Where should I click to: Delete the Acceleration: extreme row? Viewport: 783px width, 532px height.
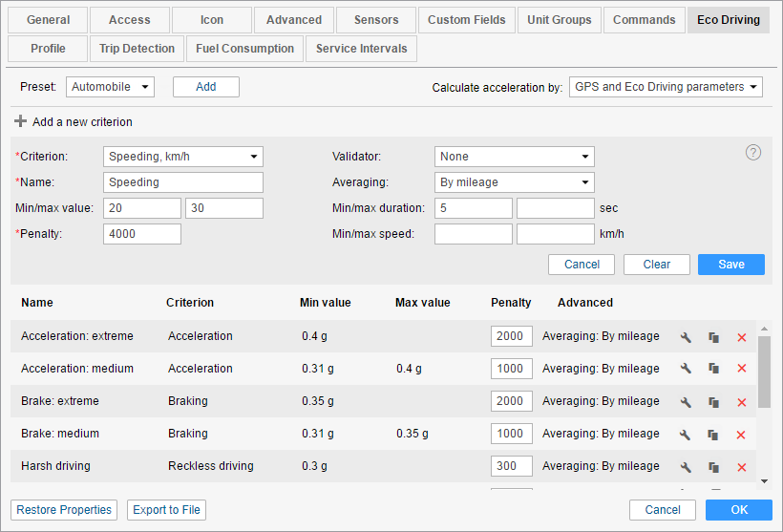741,337
